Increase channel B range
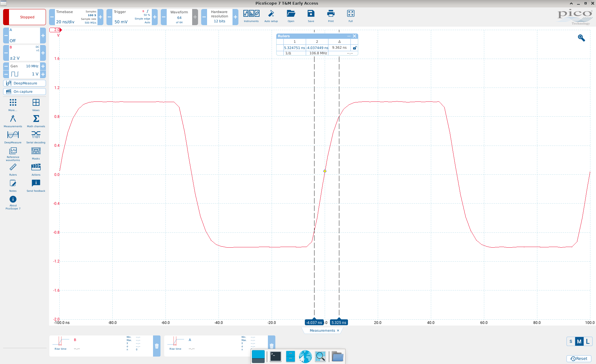 coord(43,53)
